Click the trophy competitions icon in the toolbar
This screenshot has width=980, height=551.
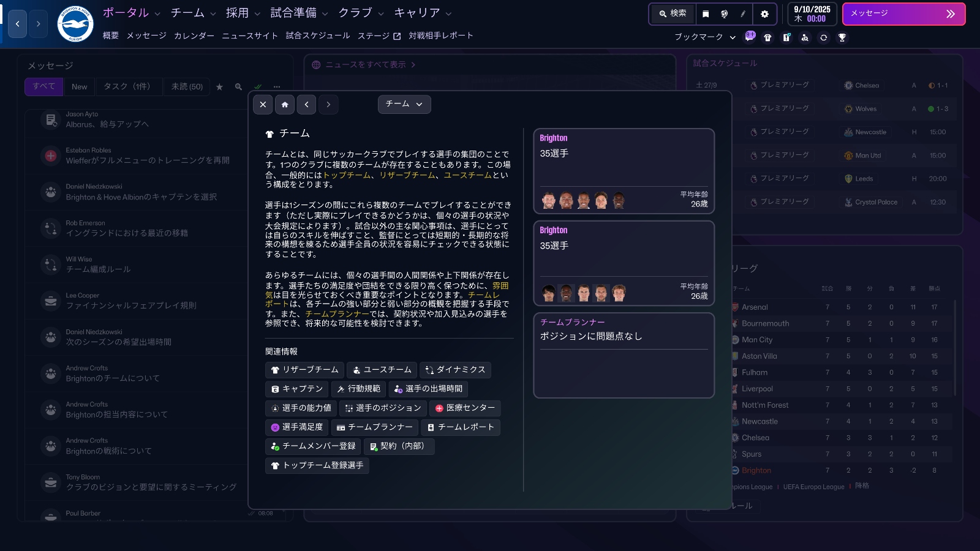(x=843, y=37)
